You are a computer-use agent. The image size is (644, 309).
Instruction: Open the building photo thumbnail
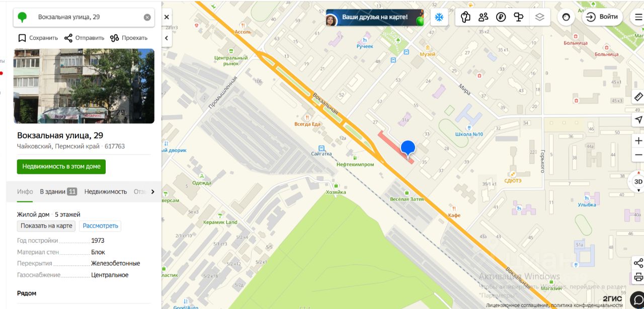tap(84, 86)
